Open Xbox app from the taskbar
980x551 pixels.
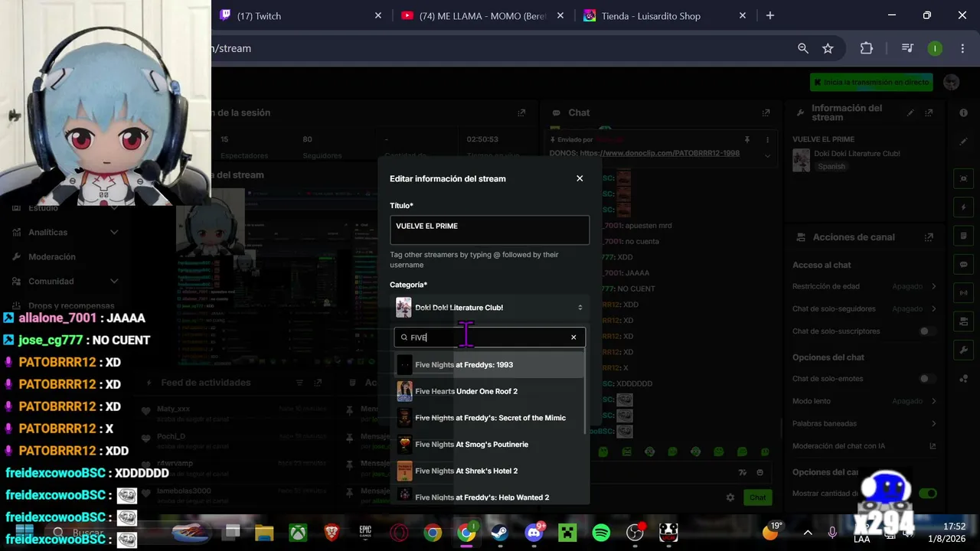pos(298,532)
